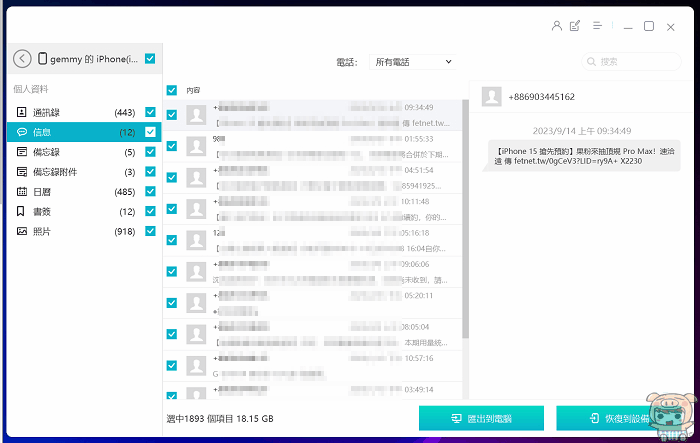Click the iPhone 15 message bubble text
Viewport: 700px width, 443px height.
[x=583, y=156]
